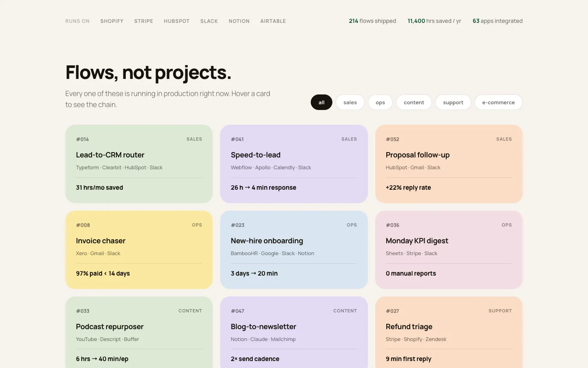Click NOTION in the Runs On list
This screenshot has width=588, height=368.
point(239,21)
